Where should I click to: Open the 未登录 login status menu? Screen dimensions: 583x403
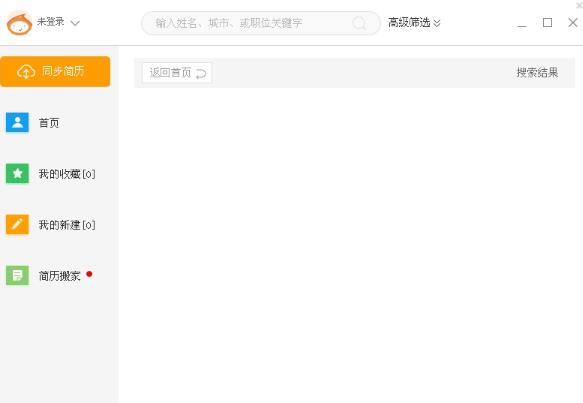click(x=51, y=22)
